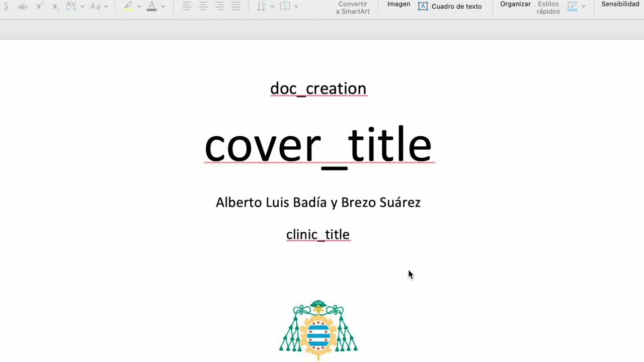The height and width of the screenshot is (362, 644).
Task: Click the Imagen button
Action: (398, 4)
